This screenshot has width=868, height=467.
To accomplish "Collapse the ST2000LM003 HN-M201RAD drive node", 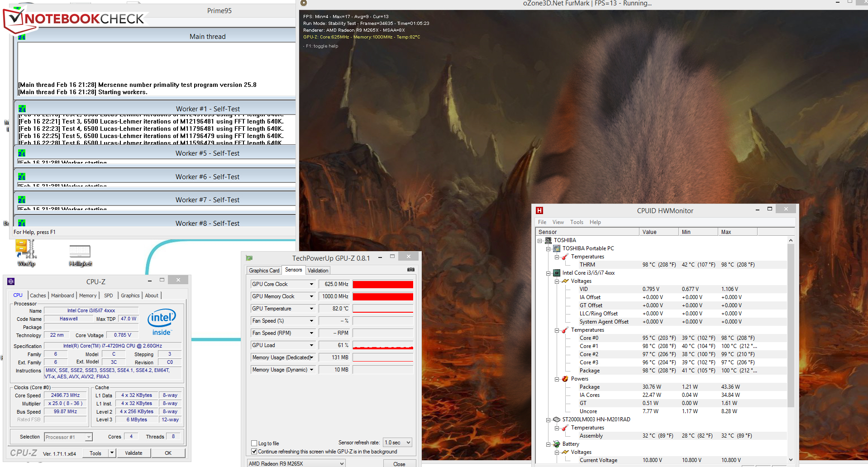I will [548, 420].
